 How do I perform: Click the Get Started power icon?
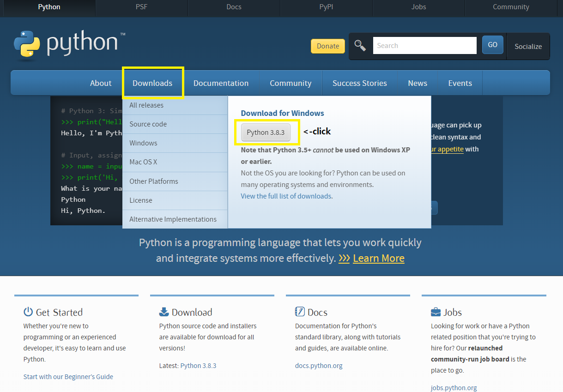click(x=28, y=312)
